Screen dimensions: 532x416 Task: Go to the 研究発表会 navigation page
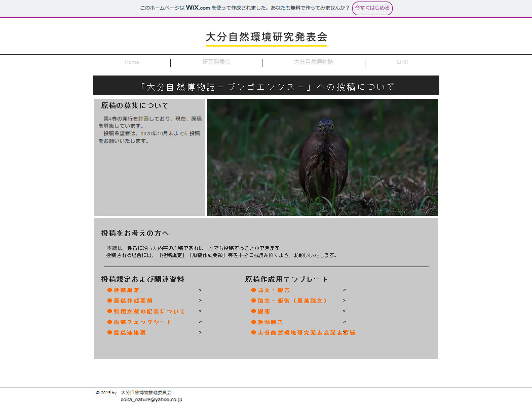pyautogui.click(x=216, y=62)
